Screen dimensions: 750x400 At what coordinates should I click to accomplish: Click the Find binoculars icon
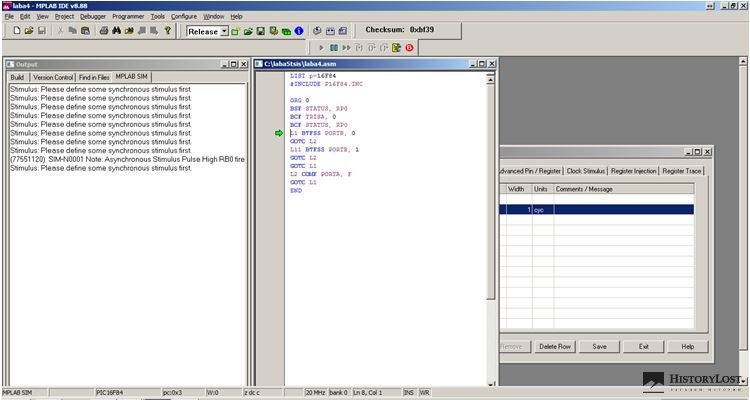pos(116,31)
